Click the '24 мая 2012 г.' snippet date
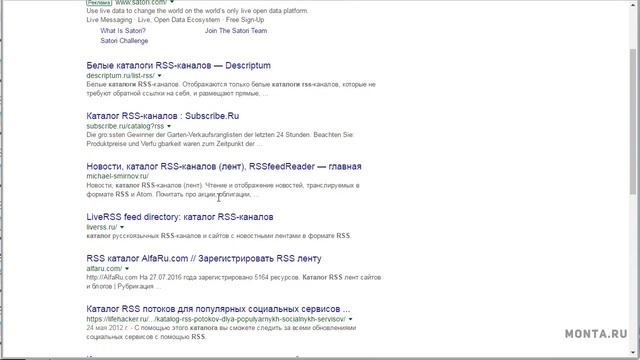This screenshot has height=360, width=640. click(x=107, y=328)
